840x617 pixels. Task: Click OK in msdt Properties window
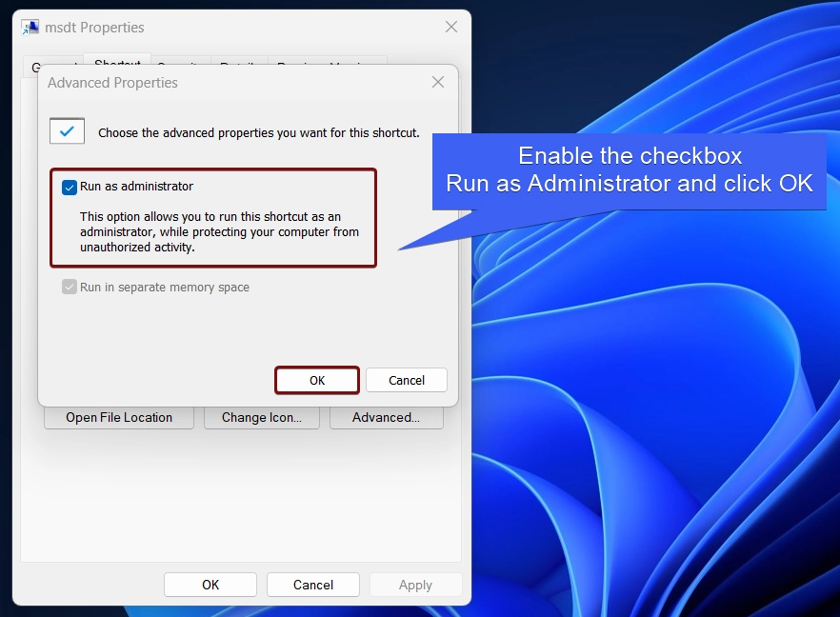210,585
